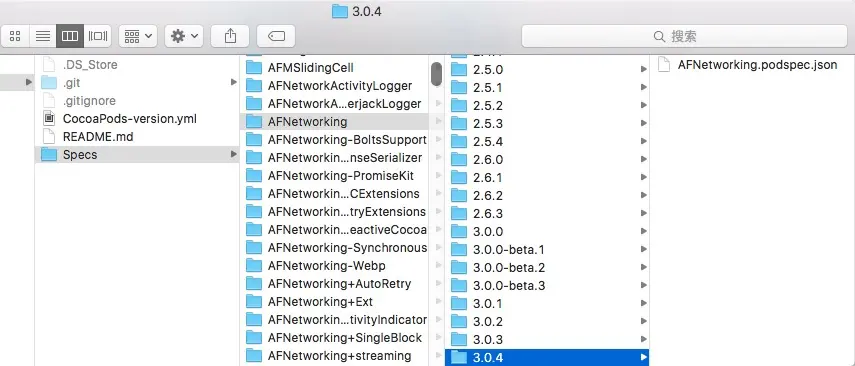Select highlighted version folder 3.0.4
Viewport: 855px width, 366px height.
point(547,358)
